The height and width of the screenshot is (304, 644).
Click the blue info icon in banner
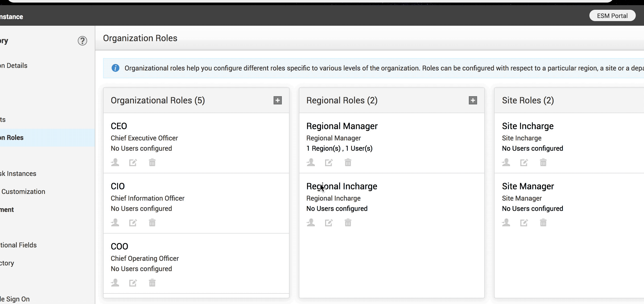coord(115,68)
